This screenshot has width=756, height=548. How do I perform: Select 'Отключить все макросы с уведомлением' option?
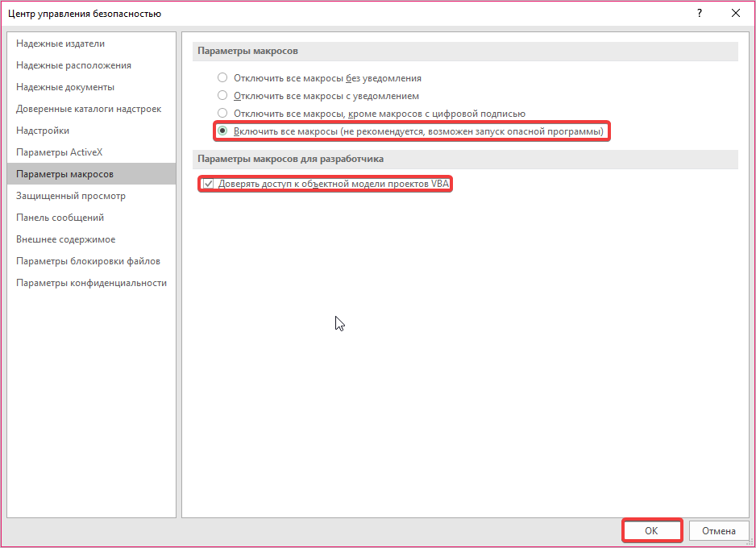(222, 96)
